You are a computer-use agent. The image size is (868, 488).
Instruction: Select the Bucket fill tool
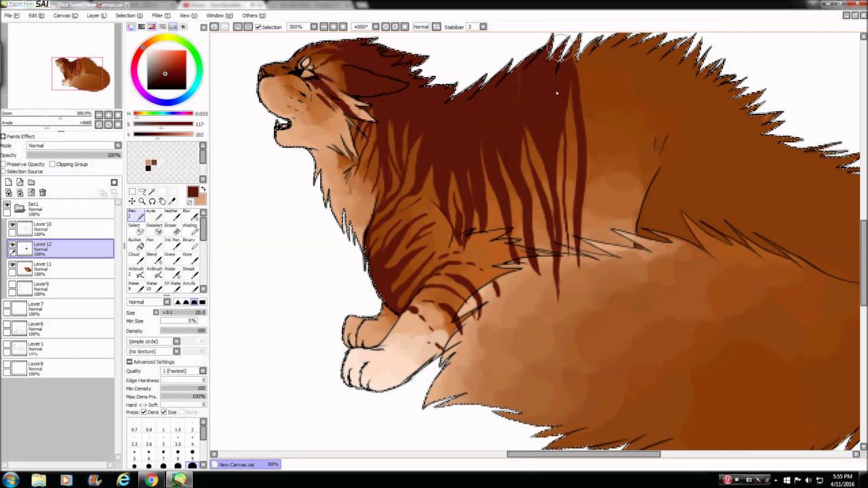tap(136, 244)
